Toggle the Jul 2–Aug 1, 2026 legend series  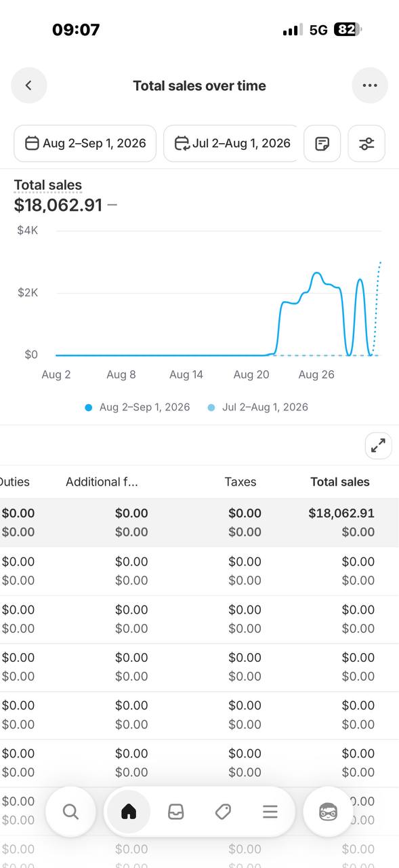click(x=258, y=408)
